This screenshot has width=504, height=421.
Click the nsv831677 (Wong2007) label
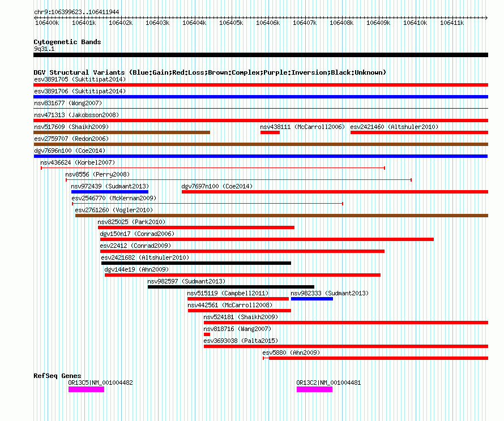pos(68,103)
